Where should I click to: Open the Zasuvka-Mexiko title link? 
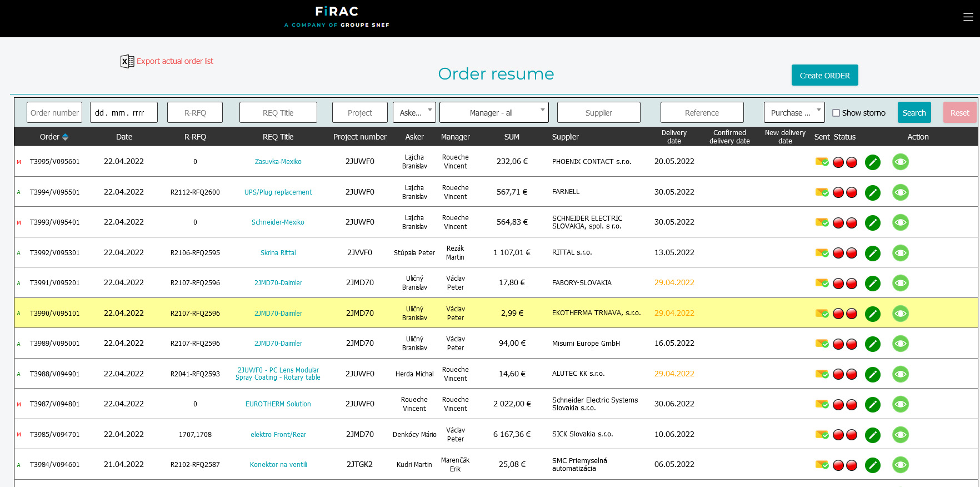278,162
